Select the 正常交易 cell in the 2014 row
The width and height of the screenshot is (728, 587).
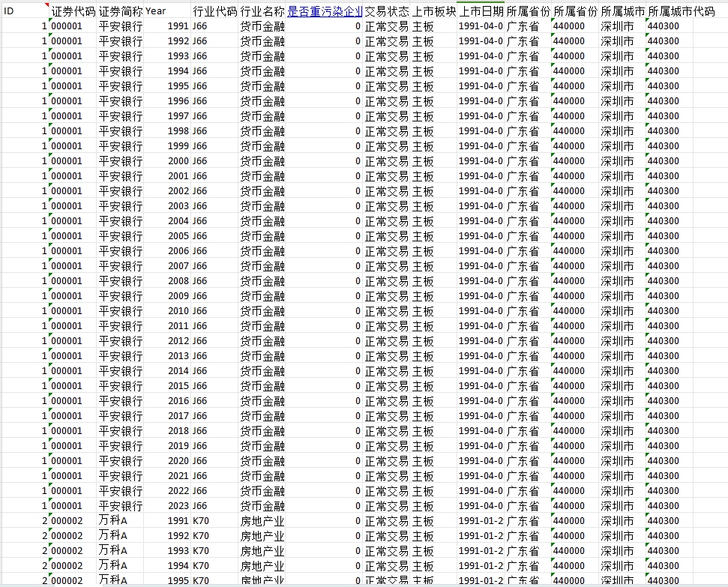(386, 370)
